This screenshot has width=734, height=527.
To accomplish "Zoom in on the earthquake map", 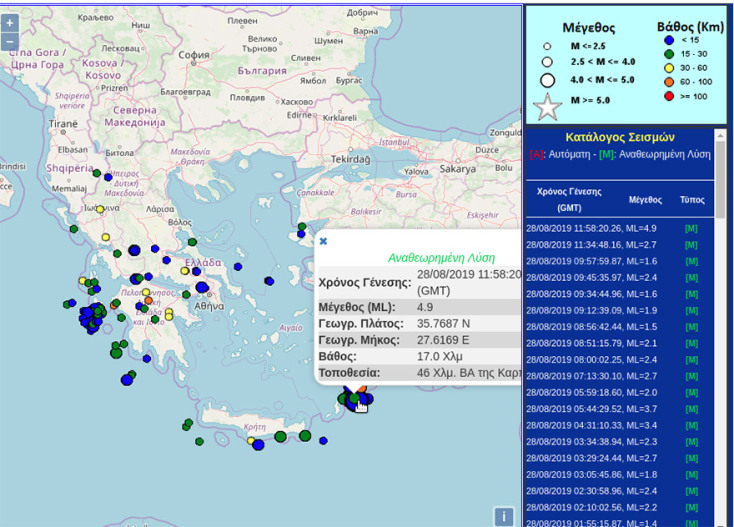I will [10, 23].
